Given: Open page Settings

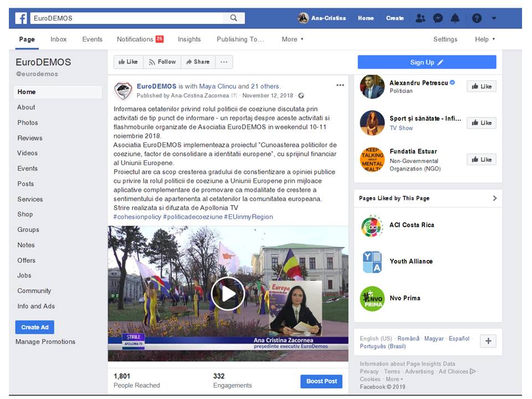Looking at the screenshot, I should [x=445, y=39].
